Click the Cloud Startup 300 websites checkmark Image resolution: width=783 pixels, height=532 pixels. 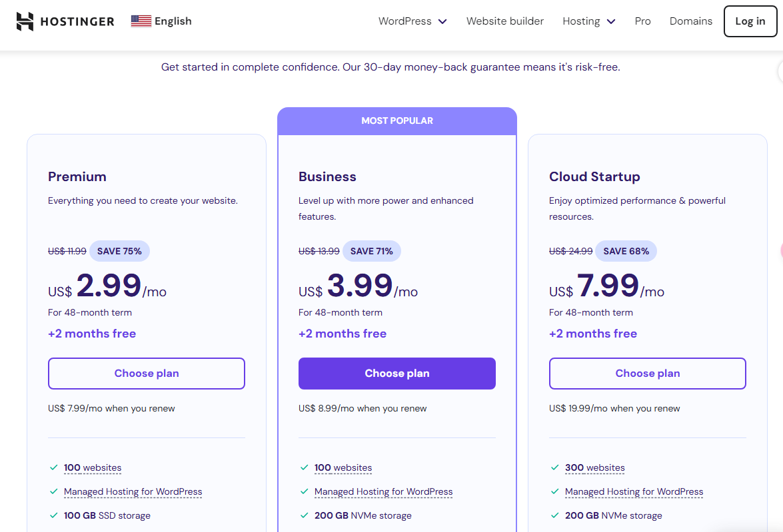coord(555,467)
